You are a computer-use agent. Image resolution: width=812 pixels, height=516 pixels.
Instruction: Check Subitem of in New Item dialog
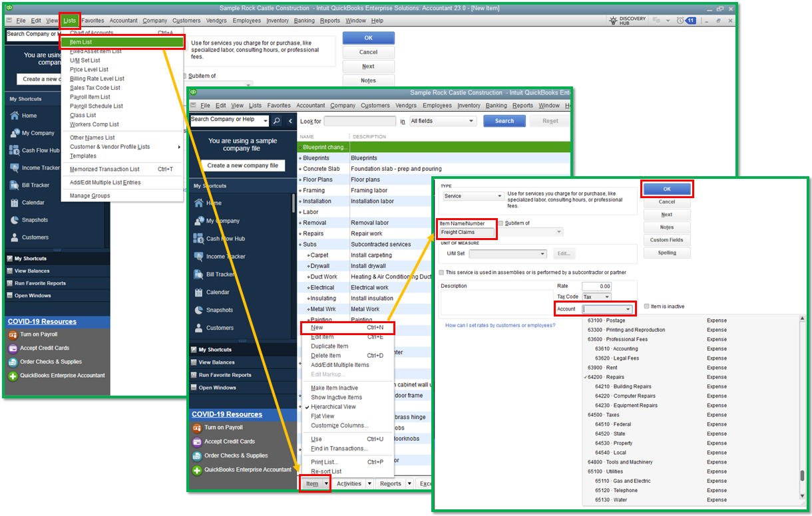[x=501, y=223]
